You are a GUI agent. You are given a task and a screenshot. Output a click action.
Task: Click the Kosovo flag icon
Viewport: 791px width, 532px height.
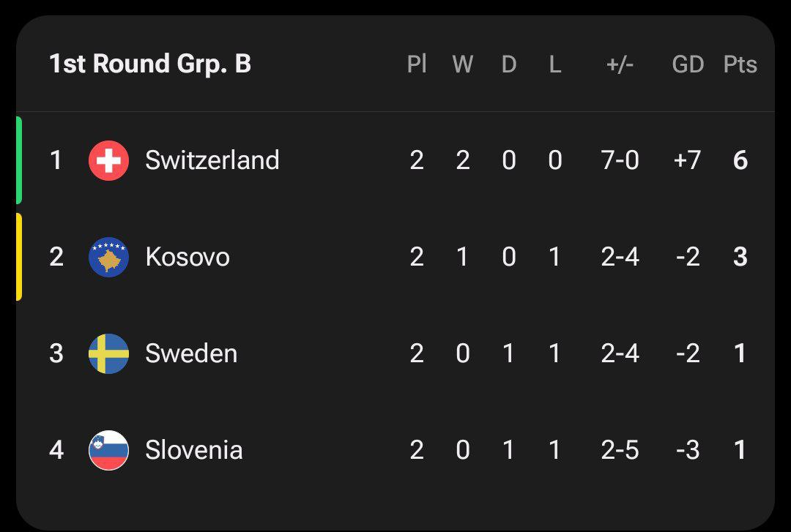pyautogui.click(x=108, y=257)
